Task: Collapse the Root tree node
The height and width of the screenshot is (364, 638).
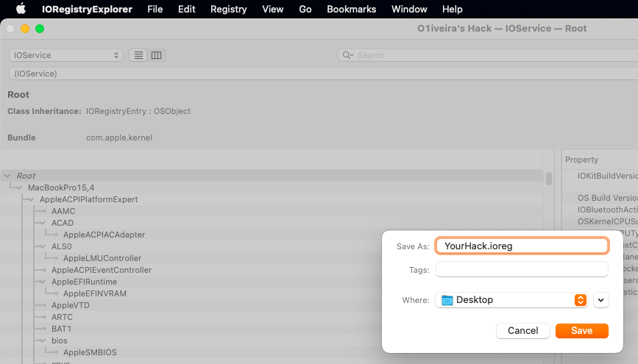Action: point(7,176)
